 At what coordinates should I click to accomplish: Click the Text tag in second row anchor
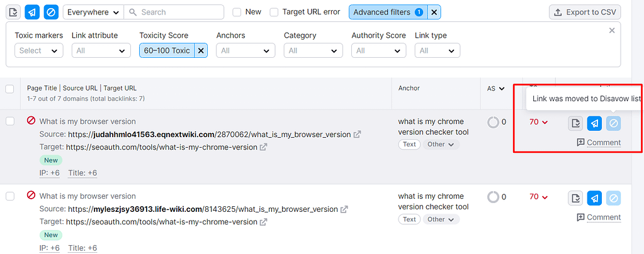point(409,219)
